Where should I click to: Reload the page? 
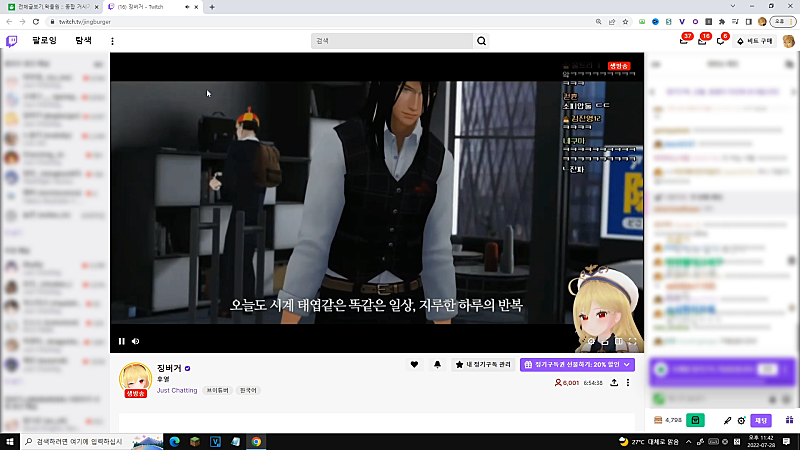click(36, 22)
